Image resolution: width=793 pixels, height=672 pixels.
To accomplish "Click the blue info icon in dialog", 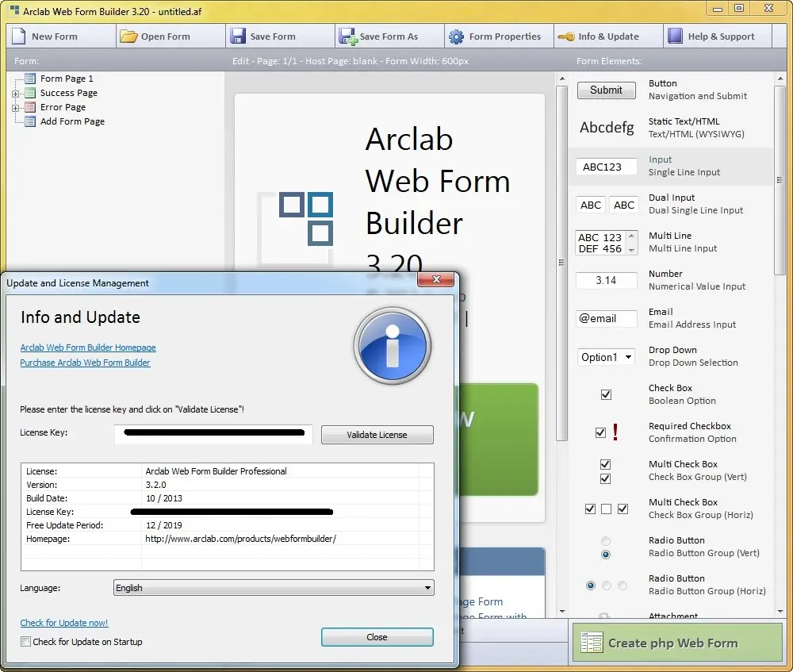I will tap(393, 346).
